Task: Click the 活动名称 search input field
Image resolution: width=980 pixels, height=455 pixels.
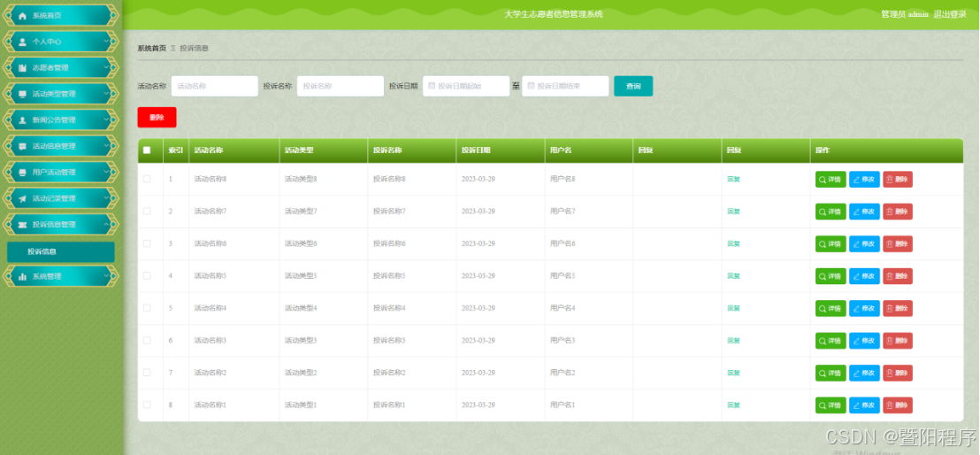Action: tap(214, 87)
